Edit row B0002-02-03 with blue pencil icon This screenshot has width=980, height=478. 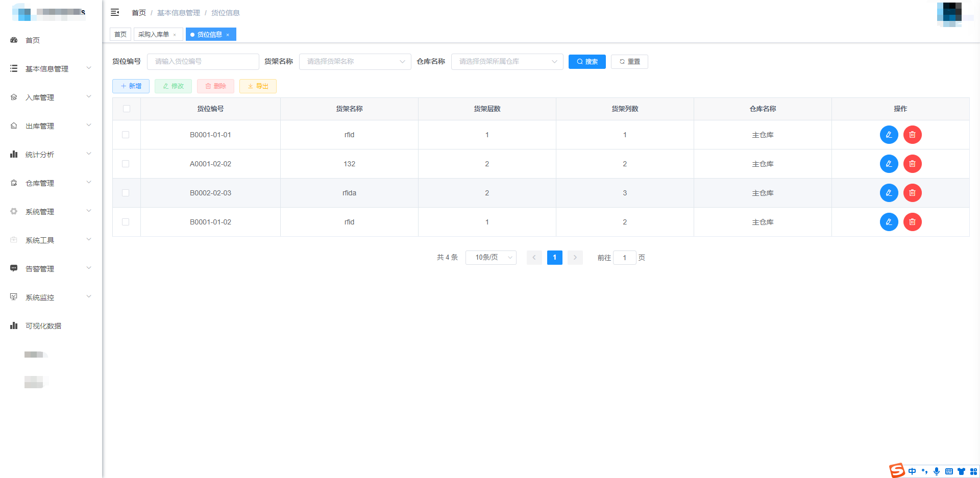tap(889, 193)
